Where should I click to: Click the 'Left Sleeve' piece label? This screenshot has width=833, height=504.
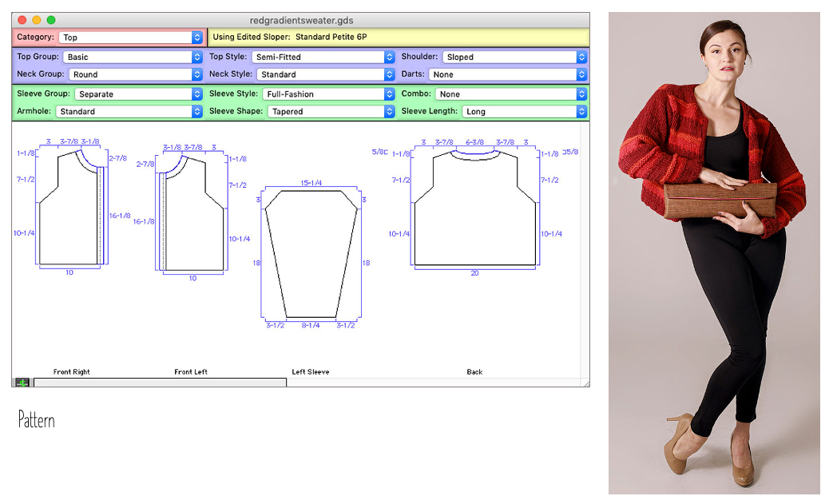coord(310,371)
